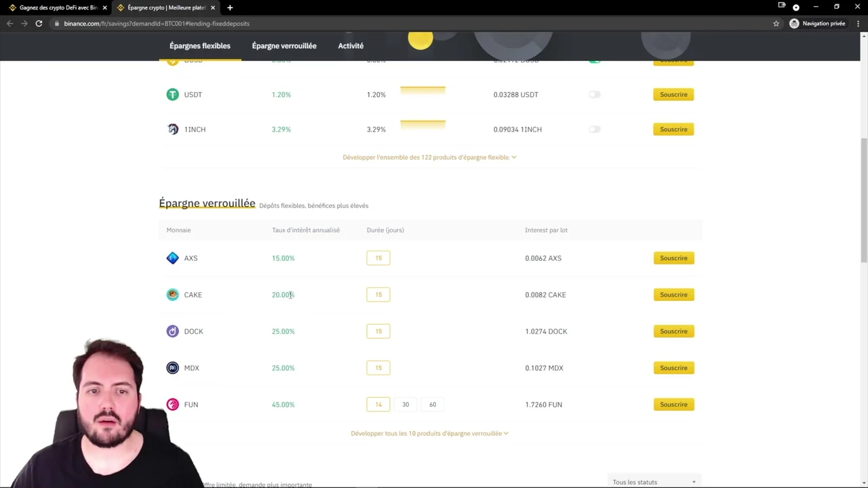Click 0.03288 USDT interest value
Viewport: 868px width, 488px height.
(515, 94)
